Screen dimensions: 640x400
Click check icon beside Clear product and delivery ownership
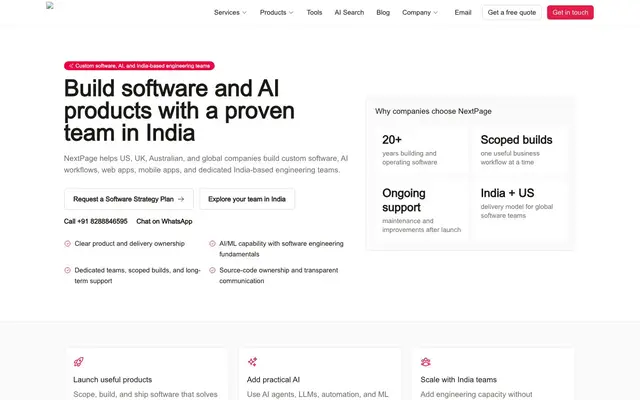[x=67, y=244]
